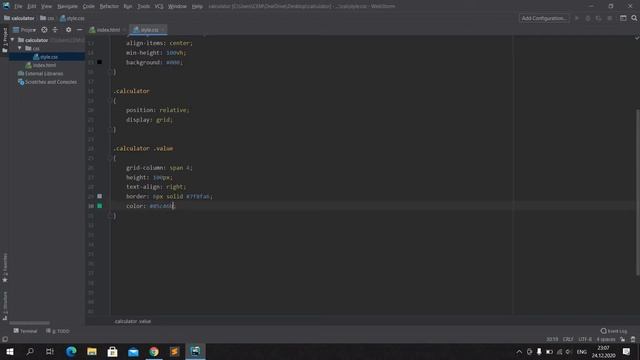Click the editor vertical scrollbar
Image resolution: width=640 pixels, height=360 pixels.
[x=638, y=192]
